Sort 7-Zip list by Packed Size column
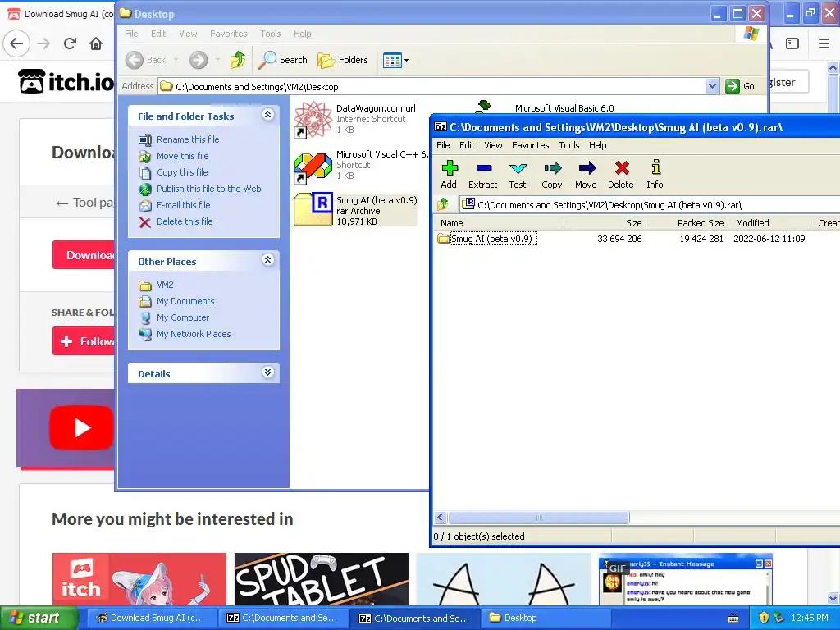840x630 pixels. pos(687,223)
